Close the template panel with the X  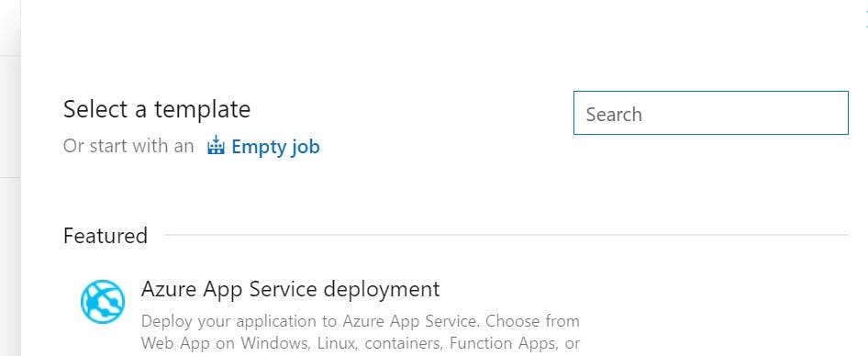click(x=866, y=20)
